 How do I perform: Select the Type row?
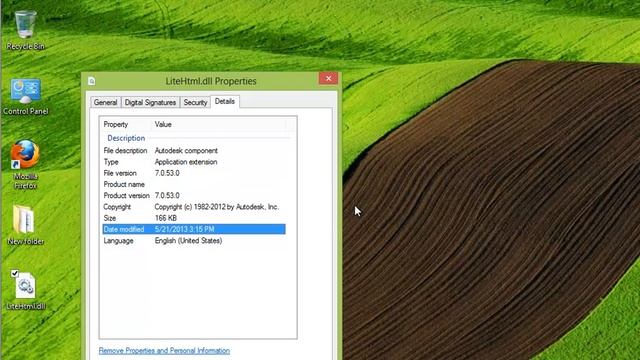click(x=194, y=162)
